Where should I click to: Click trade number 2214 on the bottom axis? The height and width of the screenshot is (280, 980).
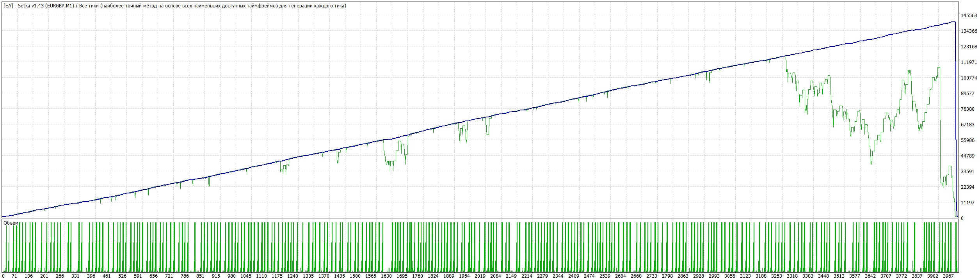click(x=527, y=276)
